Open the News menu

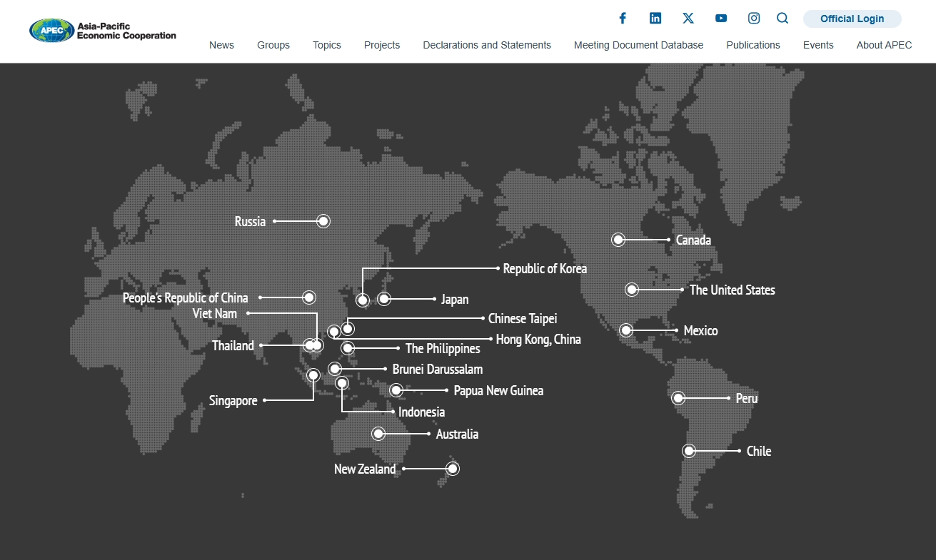click(221, 45)
